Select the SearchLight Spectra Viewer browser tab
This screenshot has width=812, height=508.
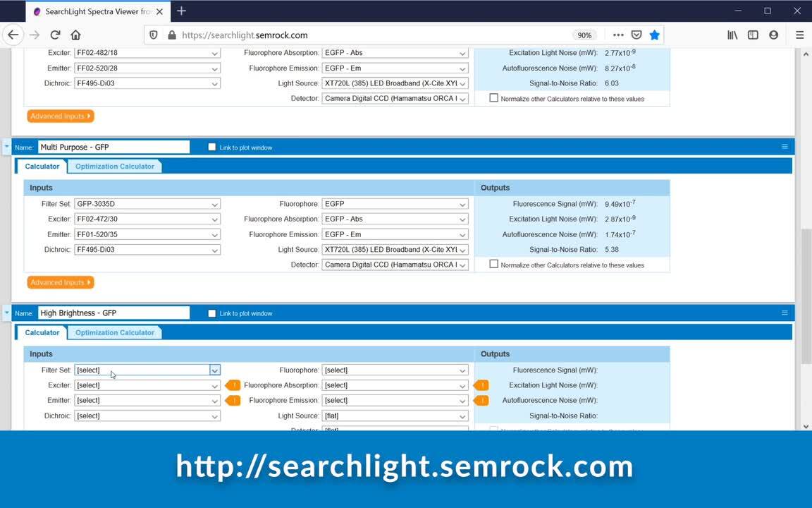pos(99,11)
